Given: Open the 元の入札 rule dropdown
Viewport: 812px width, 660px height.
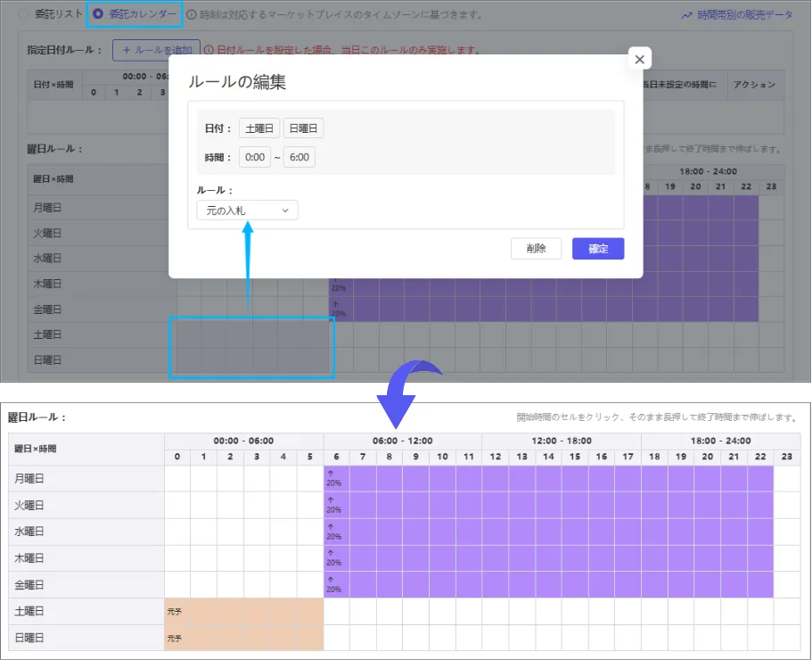Looking at the screenshot, I should click(x=247, y=210).
